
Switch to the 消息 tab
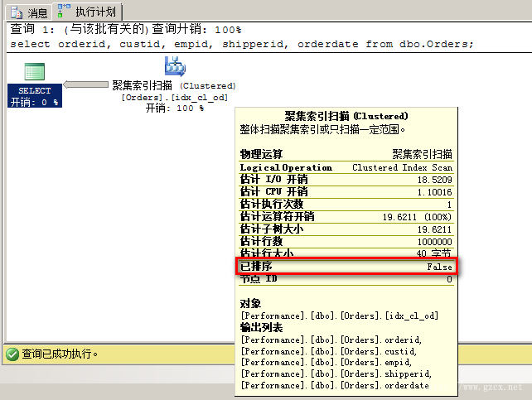[x=28, y=13]
